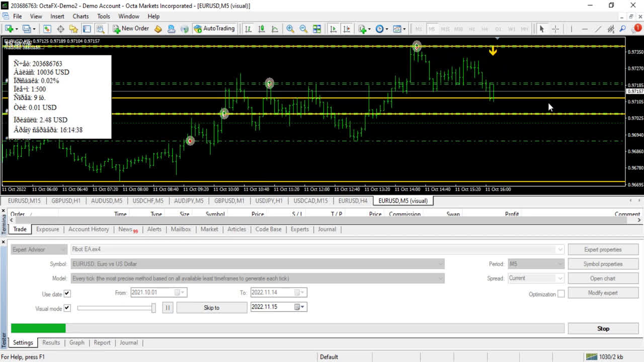The width and height of the screenshot is (644, 362).
Task: Open the tester Graph tab
Action: pos(76,343)
